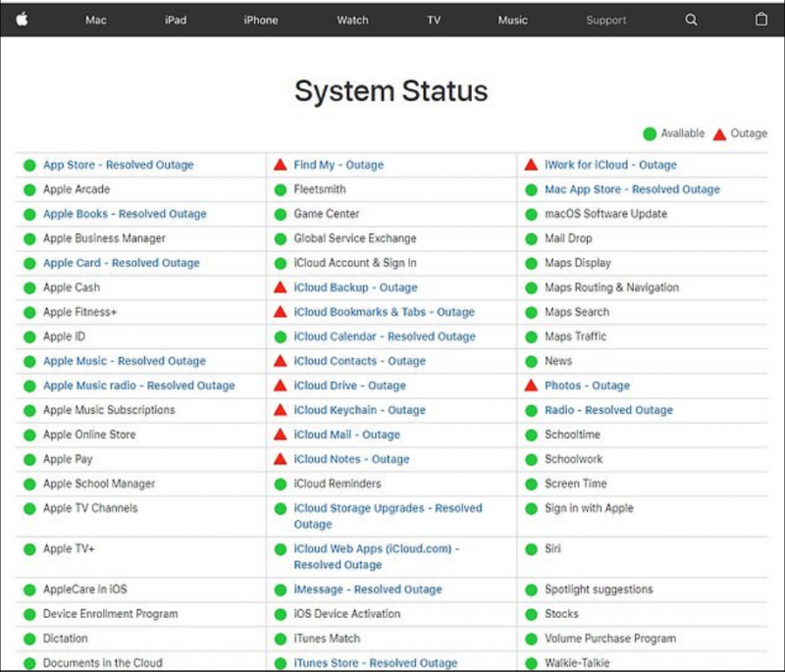This screenshot has height=672, width=785.
Task: Open iMessage - Resolved Outage link
Action: pyautogui.click(x=368, y=590)
